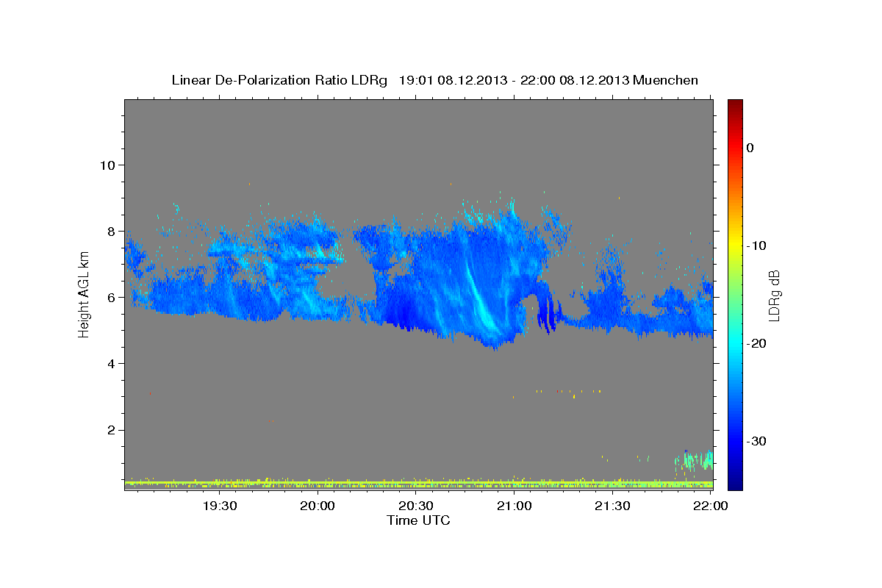Click the plot title 'Linear De-Polarization Ratio LDRg'
Image resolution: width=882 pixels, height=588 pixels.
[279, 80]
